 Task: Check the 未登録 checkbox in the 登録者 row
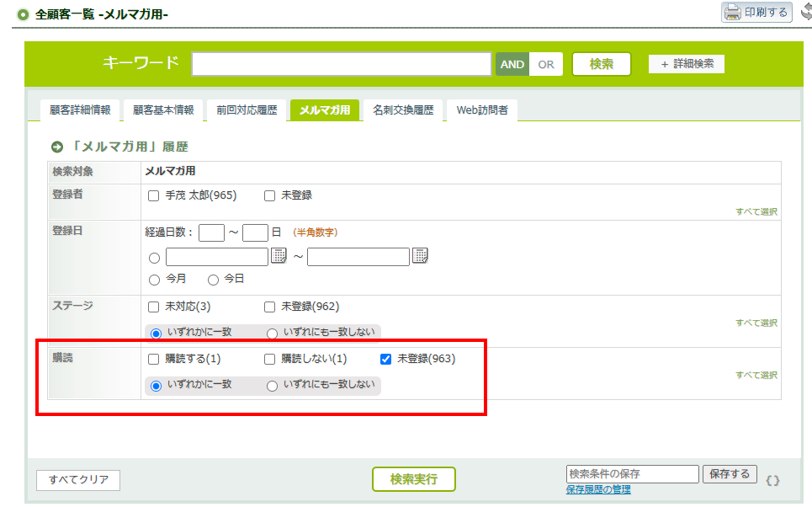click(269, 196)
